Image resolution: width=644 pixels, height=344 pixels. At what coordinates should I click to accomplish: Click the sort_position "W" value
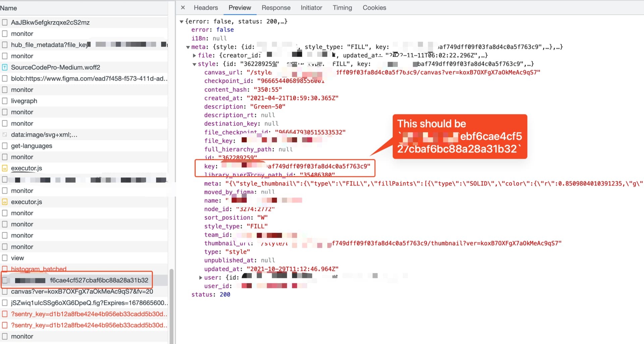click(263, 218)
